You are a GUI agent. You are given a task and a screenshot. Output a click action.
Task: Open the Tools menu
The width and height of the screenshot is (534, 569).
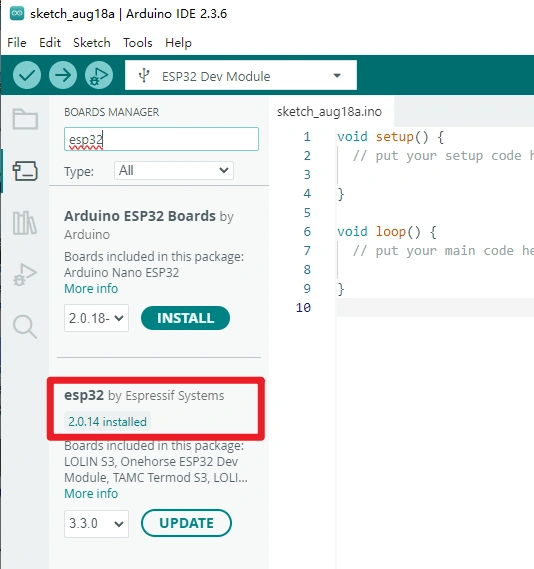point(137,43)
